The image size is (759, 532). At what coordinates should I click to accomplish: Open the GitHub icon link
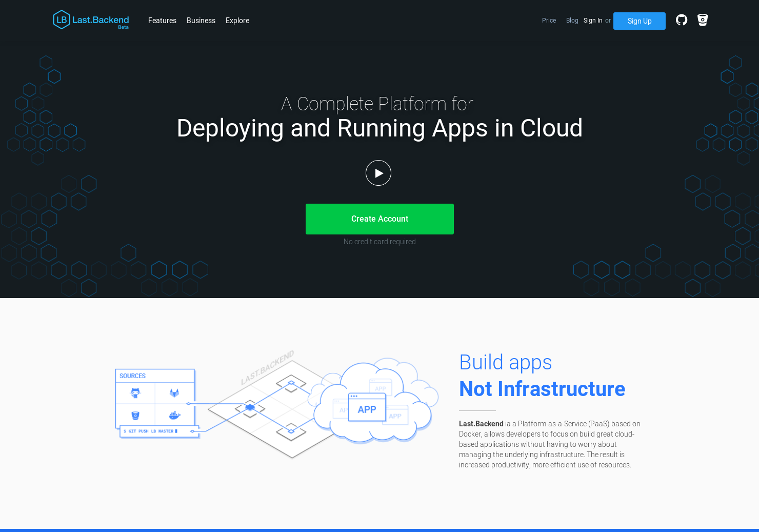point(682,20)
